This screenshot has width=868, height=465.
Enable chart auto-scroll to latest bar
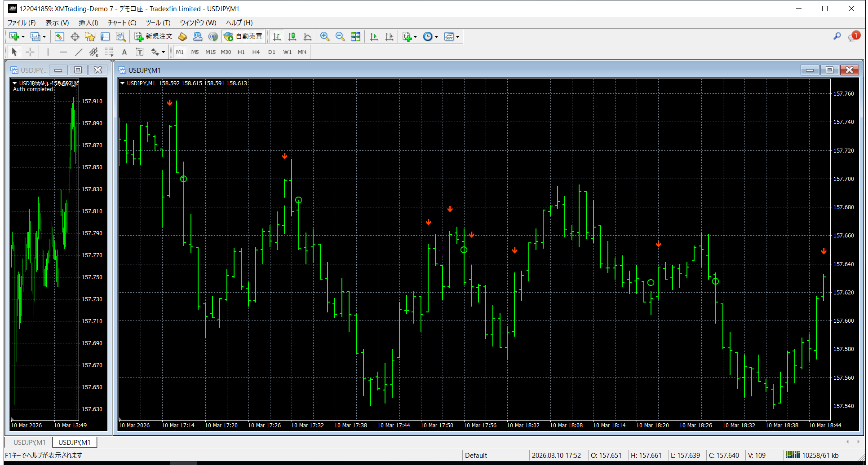point(374,36)
